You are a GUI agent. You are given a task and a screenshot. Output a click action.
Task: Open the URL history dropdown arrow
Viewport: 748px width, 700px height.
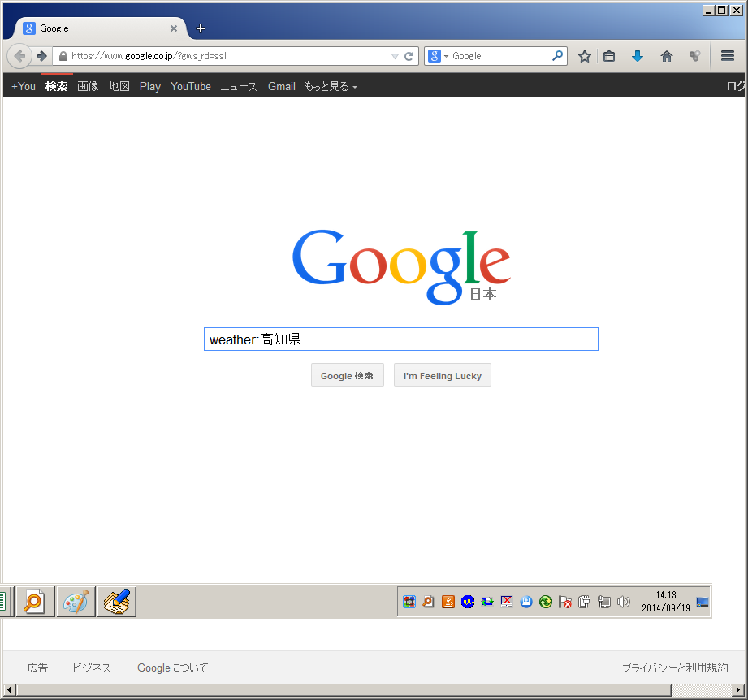coord(395,56)
